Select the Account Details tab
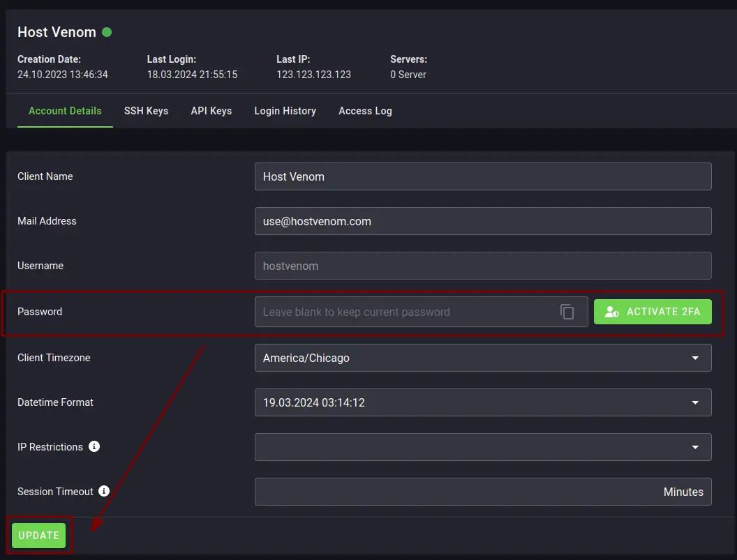 click(65, 111)
